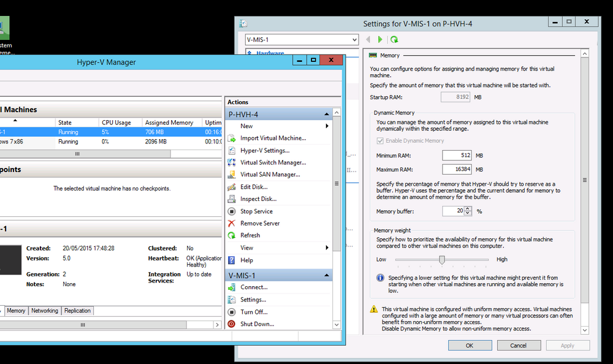Click the Maximum RAM input field

(x=457, y=169)
